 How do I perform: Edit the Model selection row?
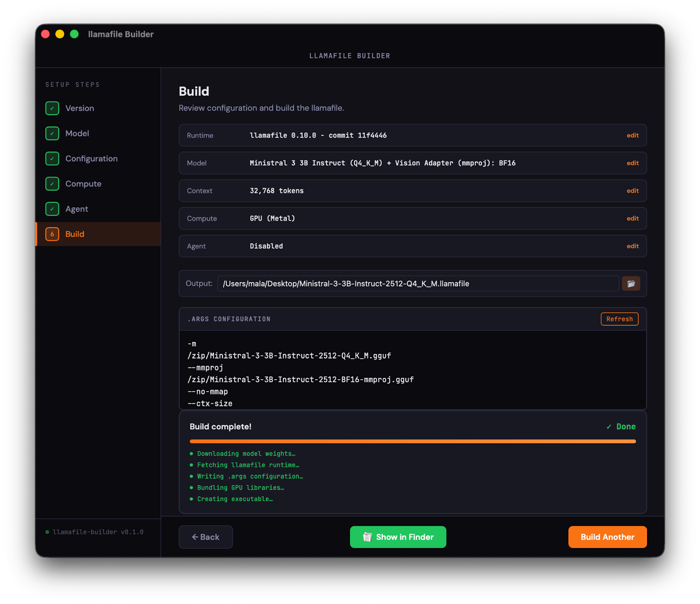pyautogui.click(x=632, y=163)
